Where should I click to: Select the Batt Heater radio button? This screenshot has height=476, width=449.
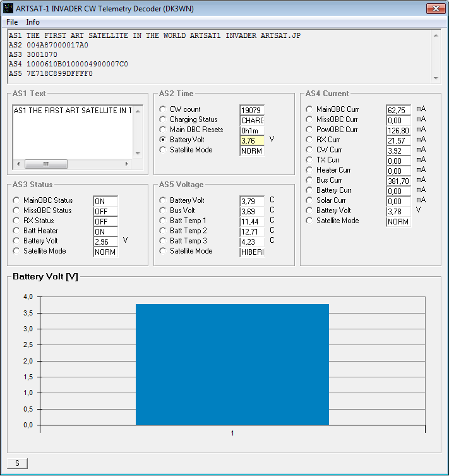(16, 231)
